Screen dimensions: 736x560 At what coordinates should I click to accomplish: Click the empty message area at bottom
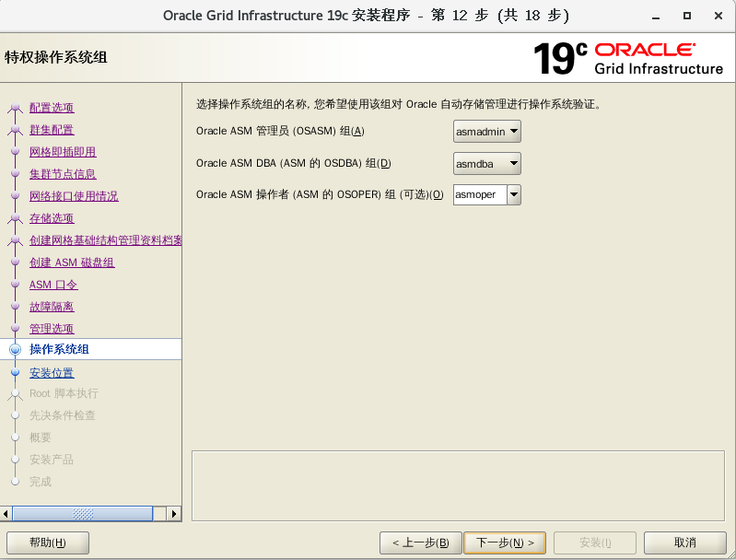point(458,485)
